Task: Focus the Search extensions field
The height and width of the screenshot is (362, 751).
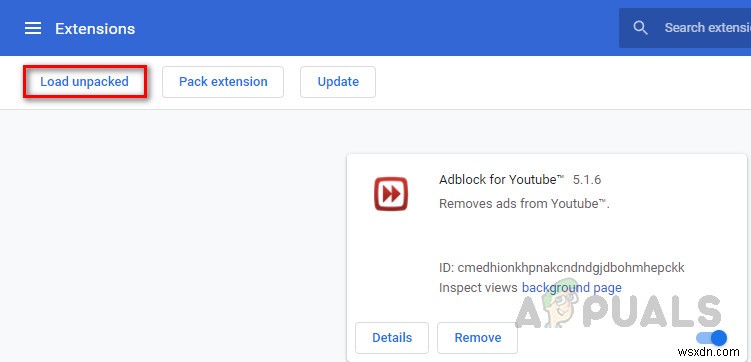Action: (685, 28)
